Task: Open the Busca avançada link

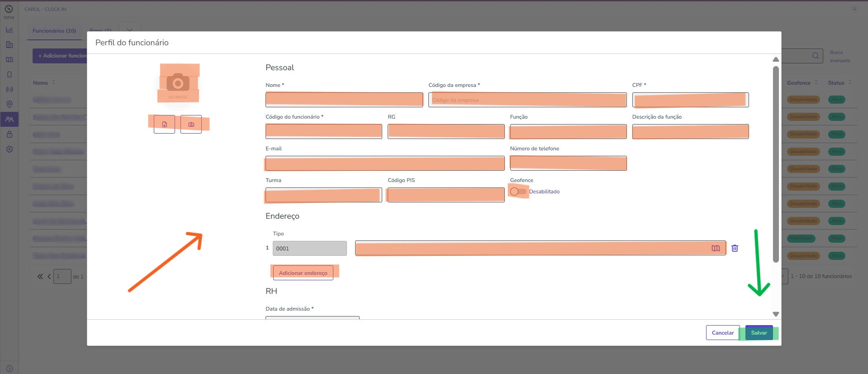Action: click(x=840, y=57)
